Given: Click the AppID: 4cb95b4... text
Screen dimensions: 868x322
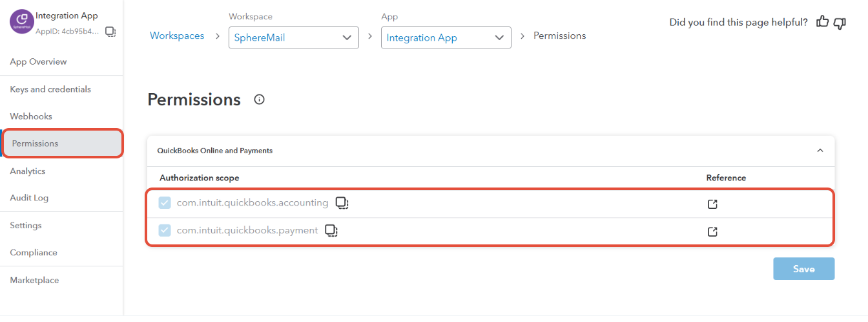Looking at the screenshot, I should [68, 31].
